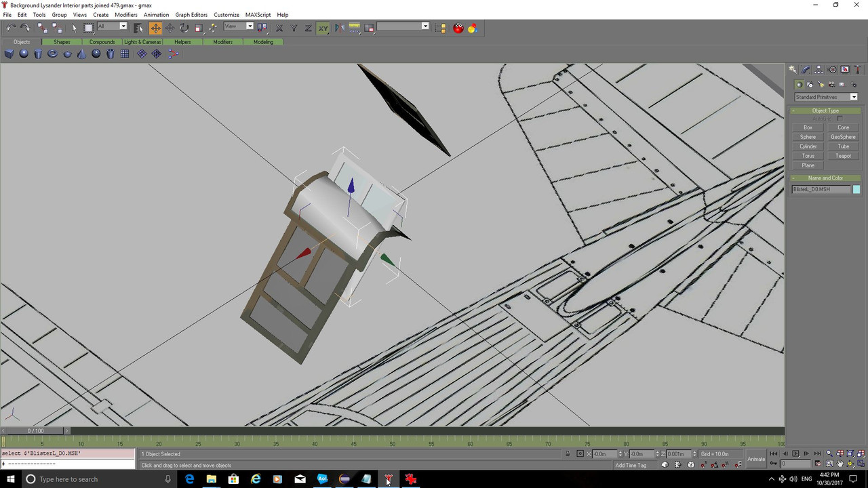Restrict transform to Z axis
Image resolution: width=868 pixels, height=488 pixels.
(308, 28)
